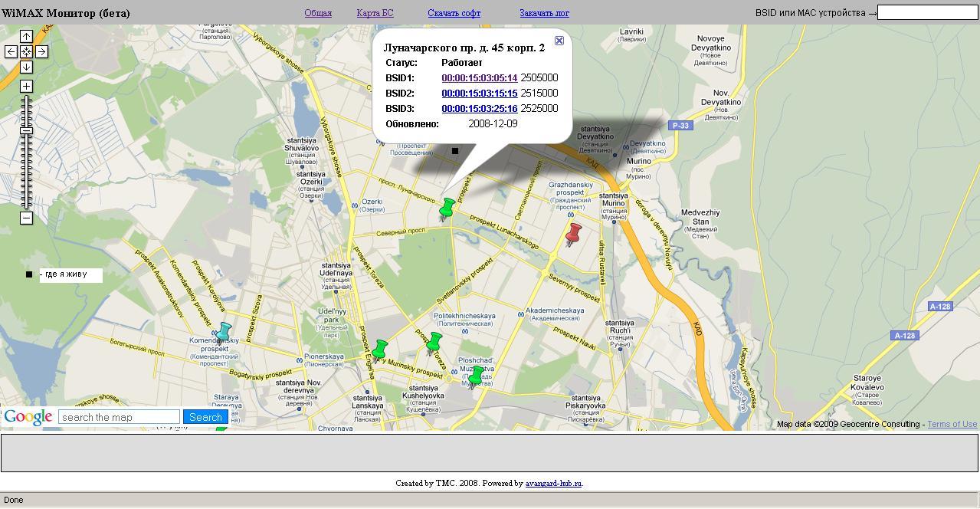Screen dimensions: 980x509
Task: Select green pushpin near Ploshchad' Muzhestva
Action: pos(475,376)
